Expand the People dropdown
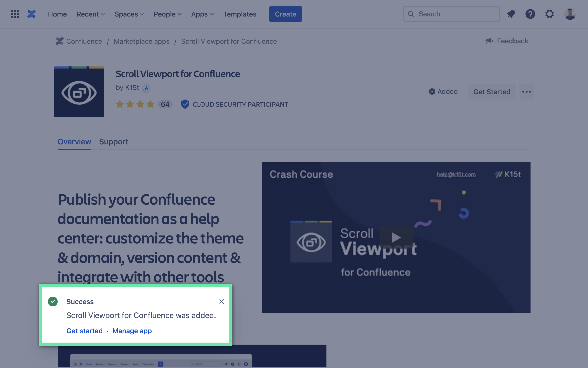The width and height of the screenshot is (588, 368). click(x=168, y=14)
